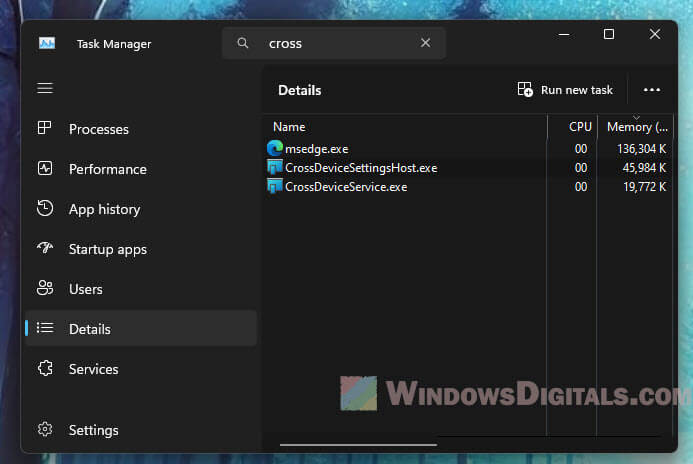Click the Startup apps gauge icon
Screen dimensions: 693x464
coord(45,248)
